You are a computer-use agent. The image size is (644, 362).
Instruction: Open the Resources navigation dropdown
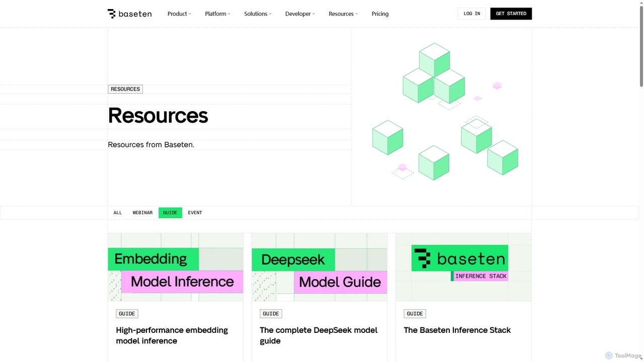(x=343, y=14)
